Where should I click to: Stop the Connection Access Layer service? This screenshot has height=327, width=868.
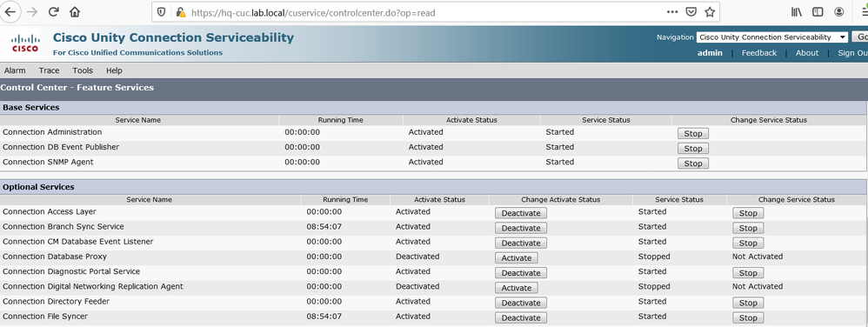(x=748, y=213)
